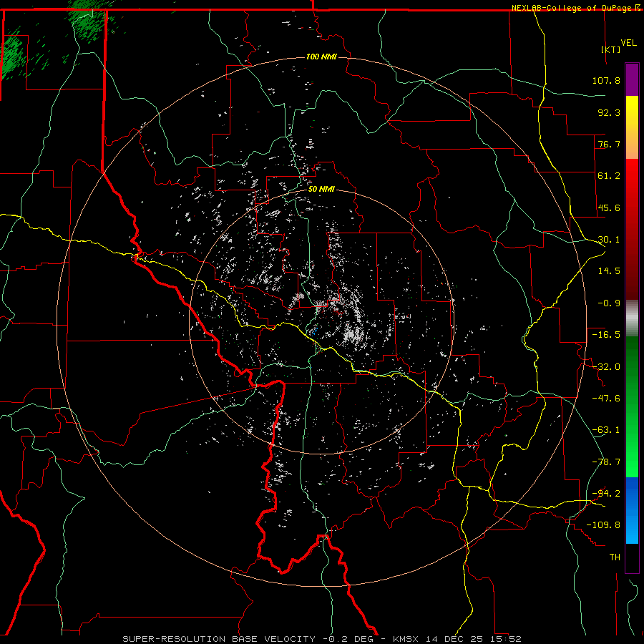This screenshot has height=644, width=644.
Task: Click the gray near-zero segment of color bar
Action: [x=632, y=318]
